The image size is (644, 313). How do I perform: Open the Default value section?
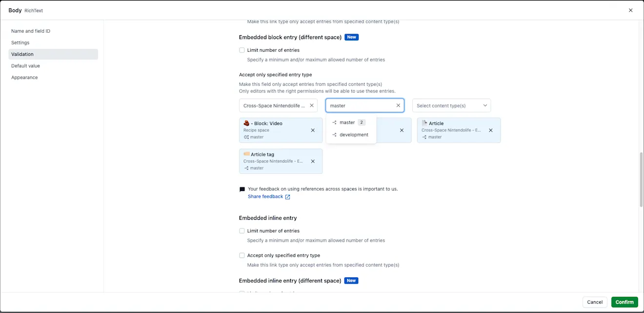click(x=53, y=66)
